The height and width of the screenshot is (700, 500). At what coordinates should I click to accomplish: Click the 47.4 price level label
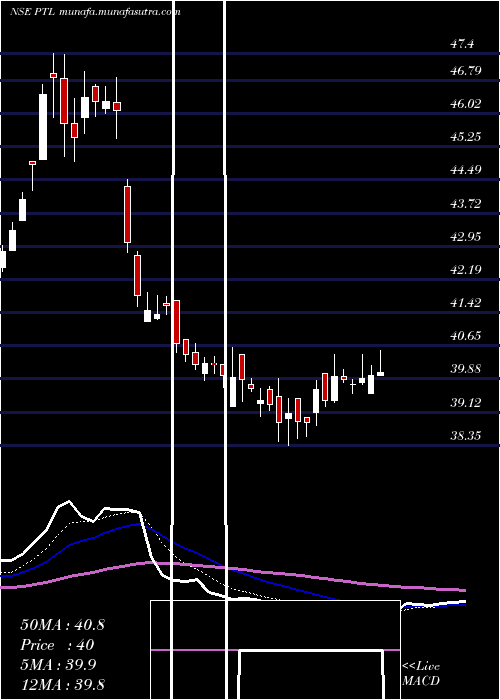click(x=462, y=44)
